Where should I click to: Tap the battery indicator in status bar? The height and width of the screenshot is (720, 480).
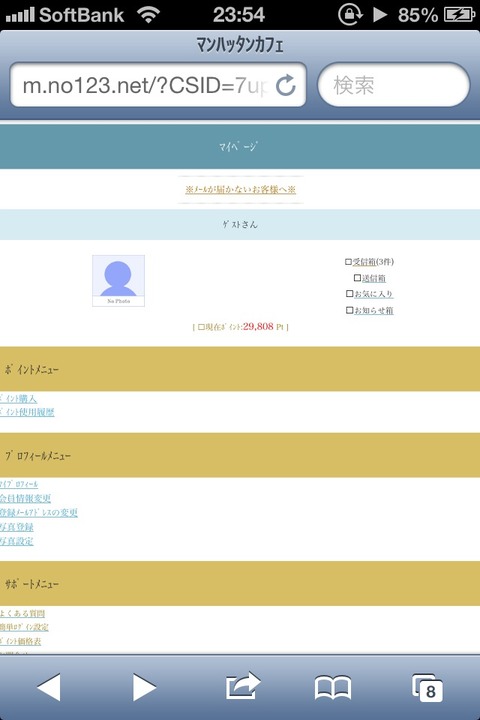click(x=459, y=15)
